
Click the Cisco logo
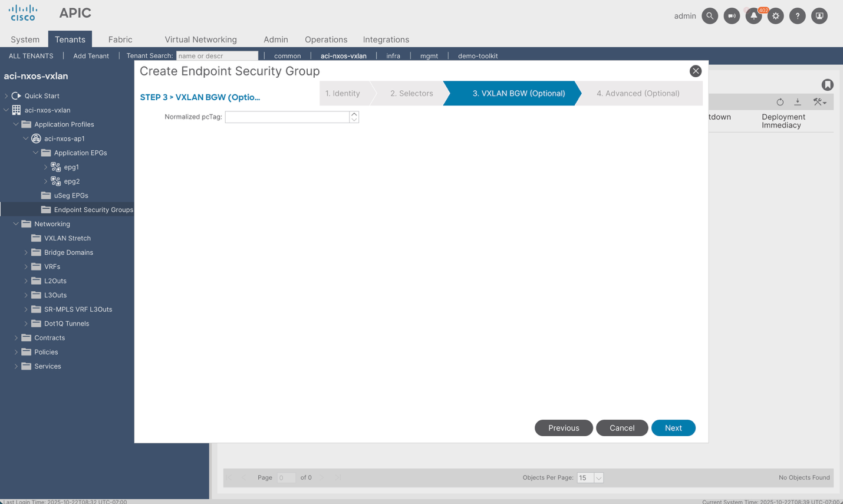click(x=23, y=13)
